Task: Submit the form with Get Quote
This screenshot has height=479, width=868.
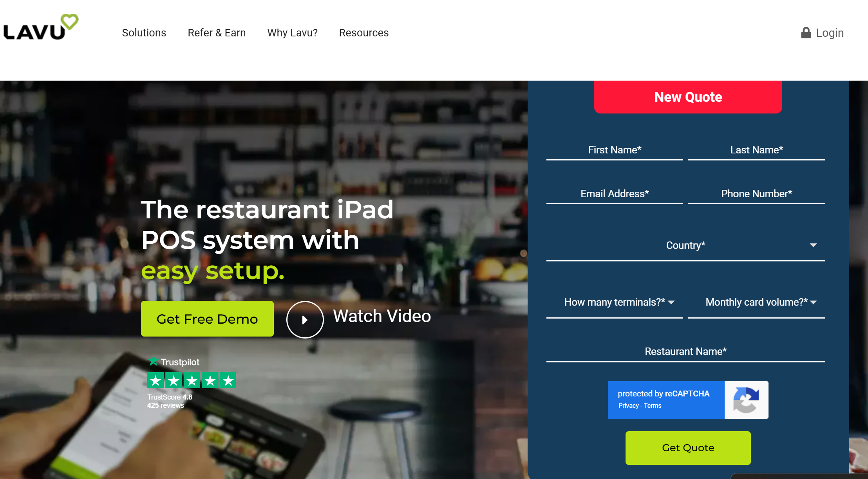Action: tap(688, 448)
